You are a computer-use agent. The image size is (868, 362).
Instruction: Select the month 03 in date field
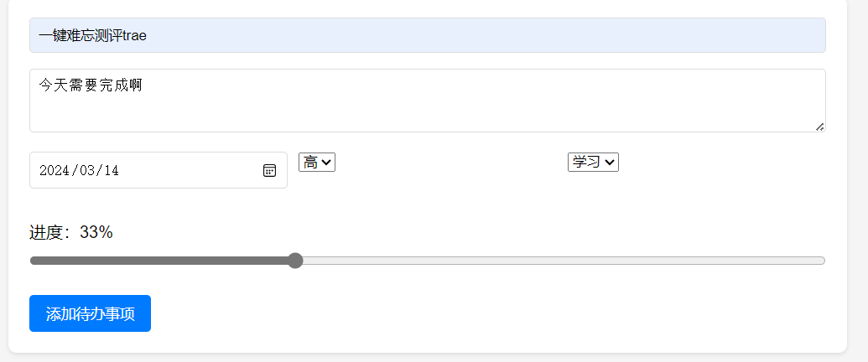pyautogui.click(x=87, y=170)
